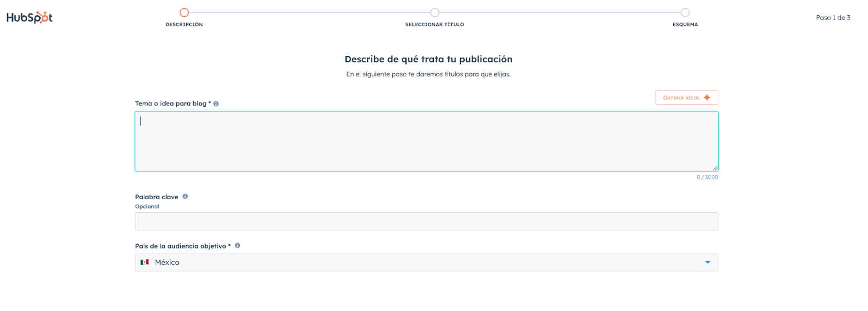Click the Seleccionar título step circle
Image resolution: width=868 pixels, height=311 pixels.
[x=435, y=12]
